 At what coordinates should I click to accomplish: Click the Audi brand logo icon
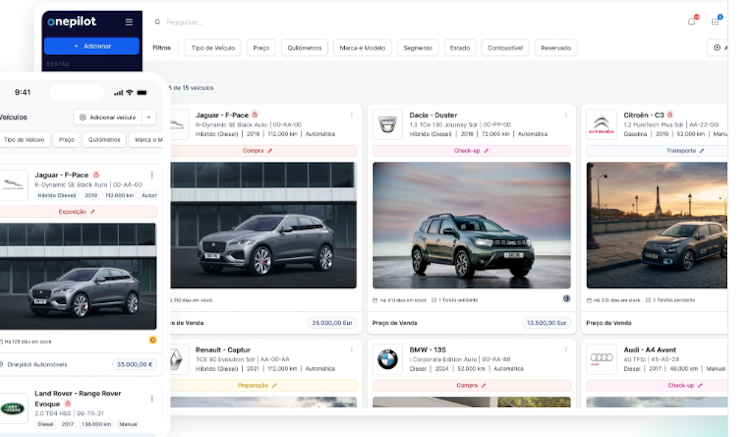point(601,360)
